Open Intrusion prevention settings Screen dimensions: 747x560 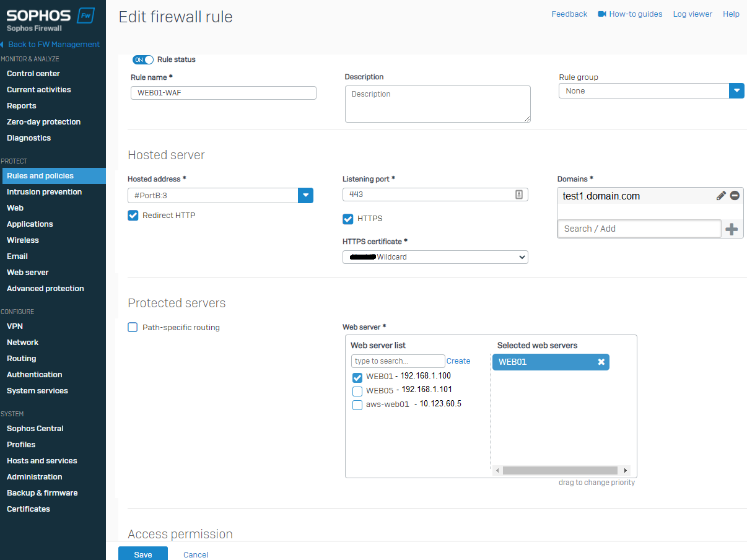click(45, 192)
